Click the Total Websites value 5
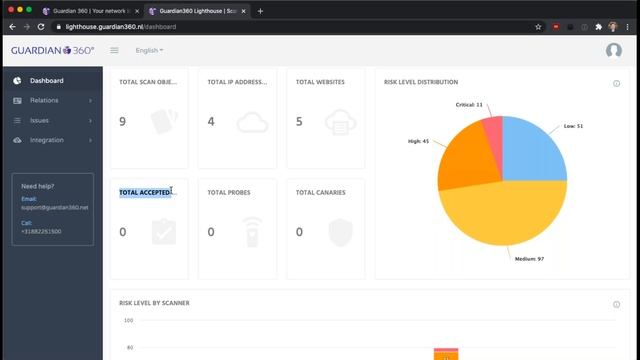 coord(299,121)
